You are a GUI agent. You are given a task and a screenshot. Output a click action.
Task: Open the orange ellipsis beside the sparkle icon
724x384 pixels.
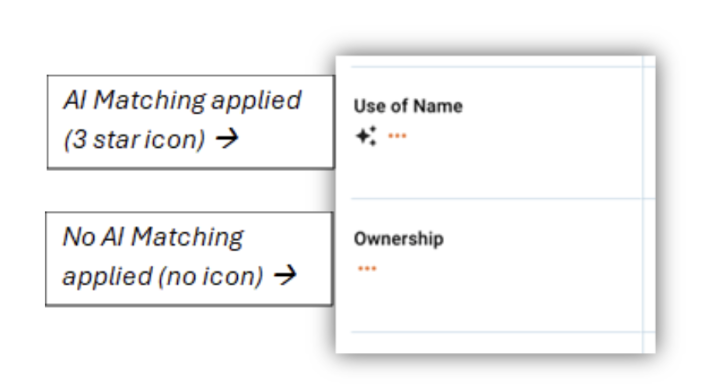(x=397, y=136)
